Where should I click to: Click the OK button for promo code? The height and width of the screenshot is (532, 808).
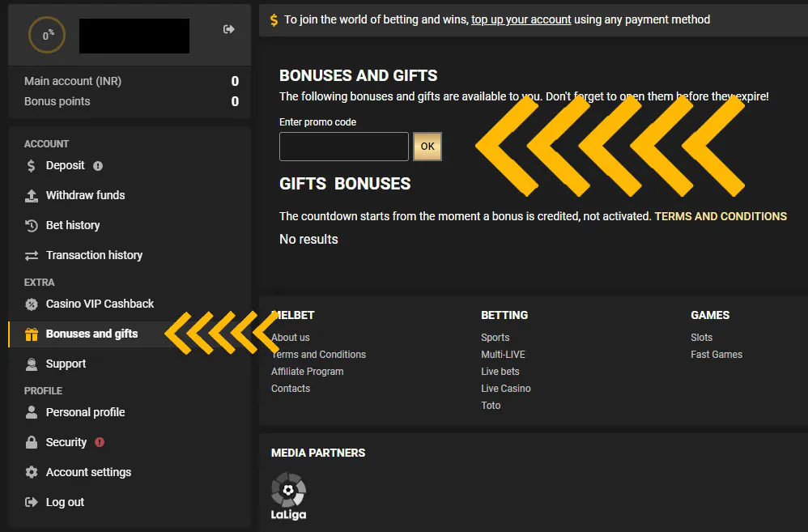[427, 147]
